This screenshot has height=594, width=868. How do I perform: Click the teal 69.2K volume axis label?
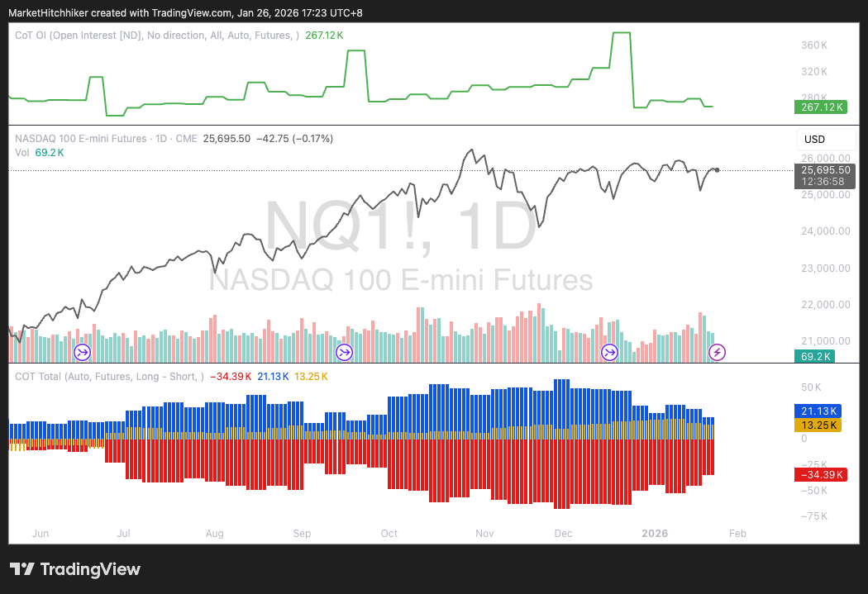click(815, 357)
